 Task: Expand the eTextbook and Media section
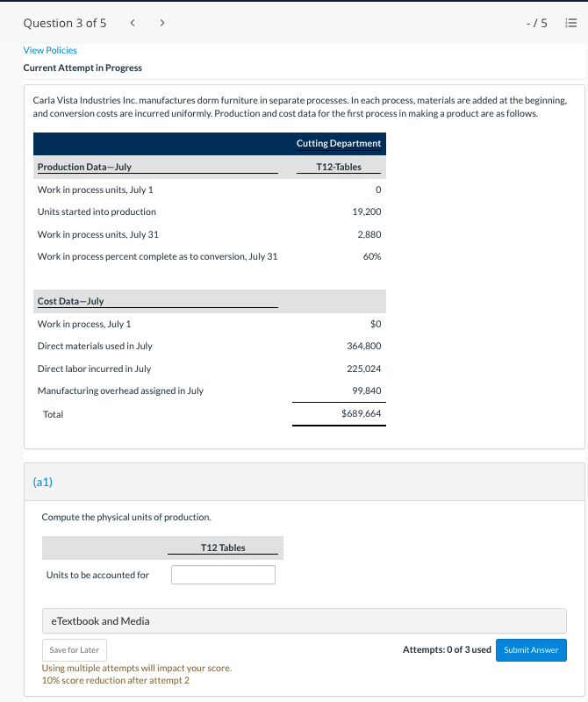click(108, 620)
